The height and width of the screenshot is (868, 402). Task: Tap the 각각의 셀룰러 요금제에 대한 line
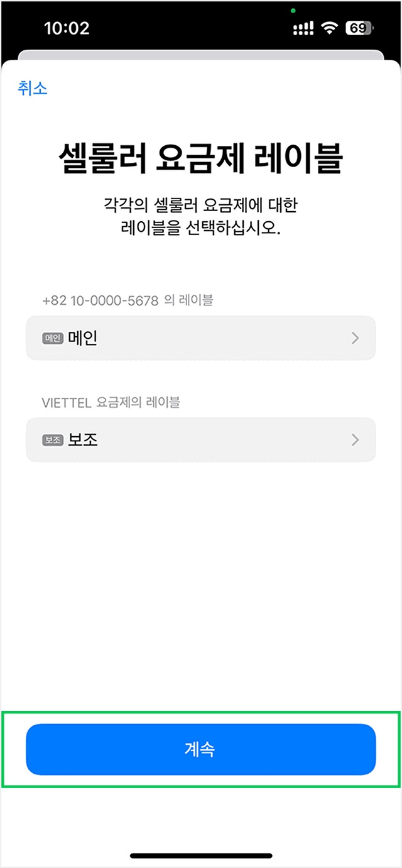201,205
